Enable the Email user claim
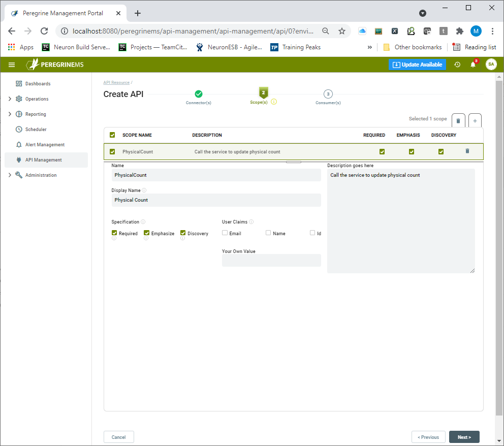Viewport: 504px width, 446px height. pos(225,233)
